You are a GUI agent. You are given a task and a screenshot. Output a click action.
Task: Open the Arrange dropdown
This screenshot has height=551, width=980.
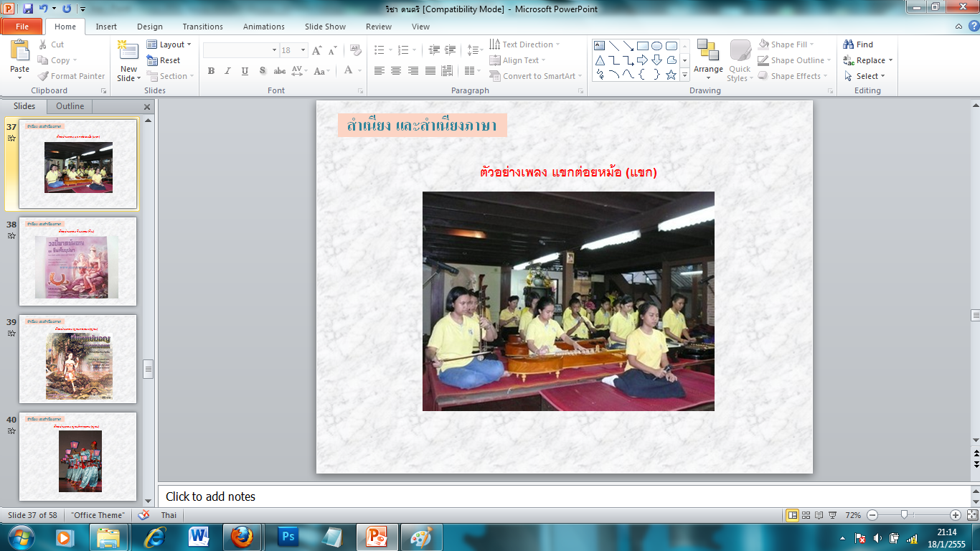(x=708, y=60)
